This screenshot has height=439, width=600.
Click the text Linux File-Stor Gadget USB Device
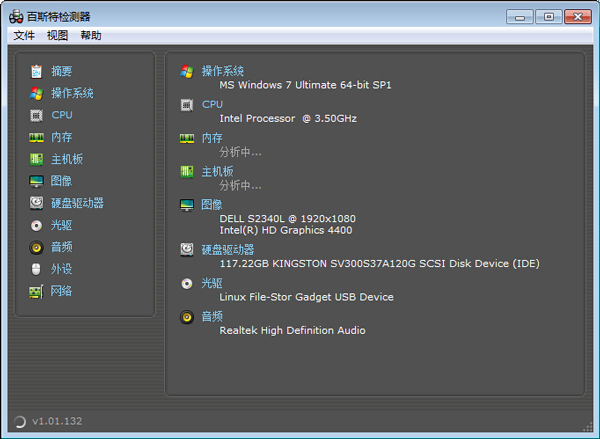[x=307, y=297]
